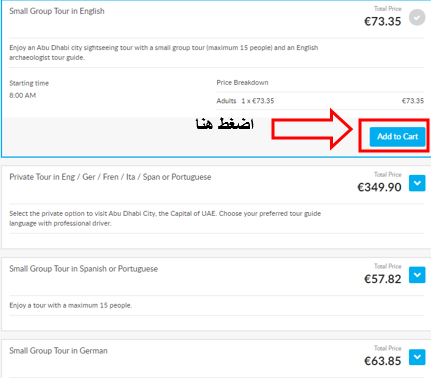Click the "Enjoy a tour with a maximum 15 people" text
Viewport: 438px width, 390px height.
pos(71,305)
